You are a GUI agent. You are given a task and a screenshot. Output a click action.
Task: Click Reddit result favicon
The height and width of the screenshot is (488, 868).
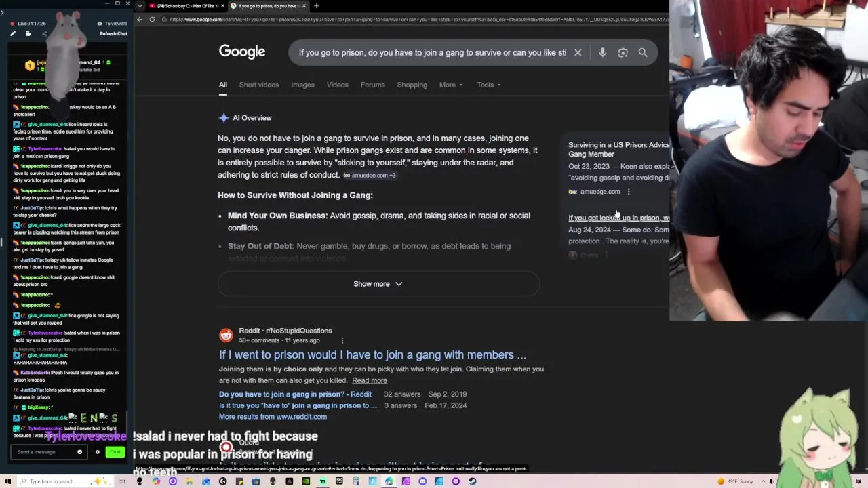click(226, 335)
